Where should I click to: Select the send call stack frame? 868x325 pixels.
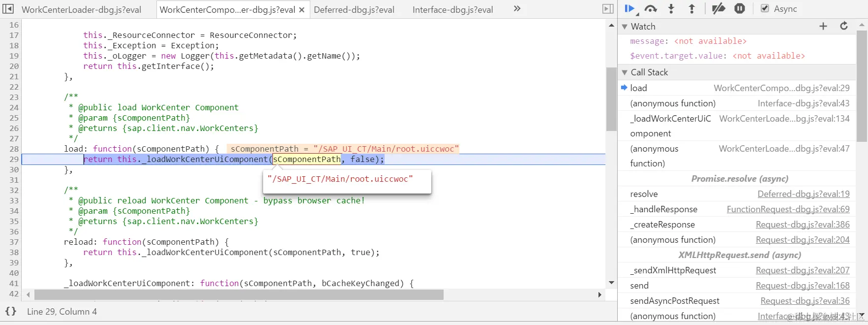737,286
